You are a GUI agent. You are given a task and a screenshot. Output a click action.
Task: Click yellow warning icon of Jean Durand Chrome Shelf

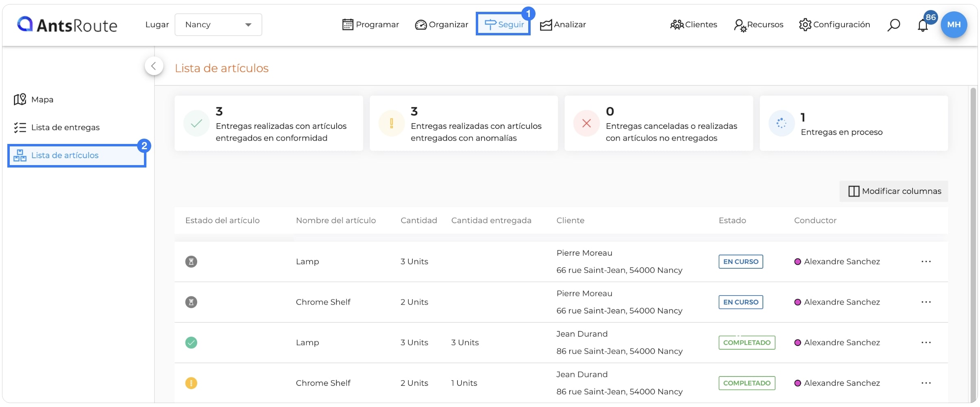191,383
